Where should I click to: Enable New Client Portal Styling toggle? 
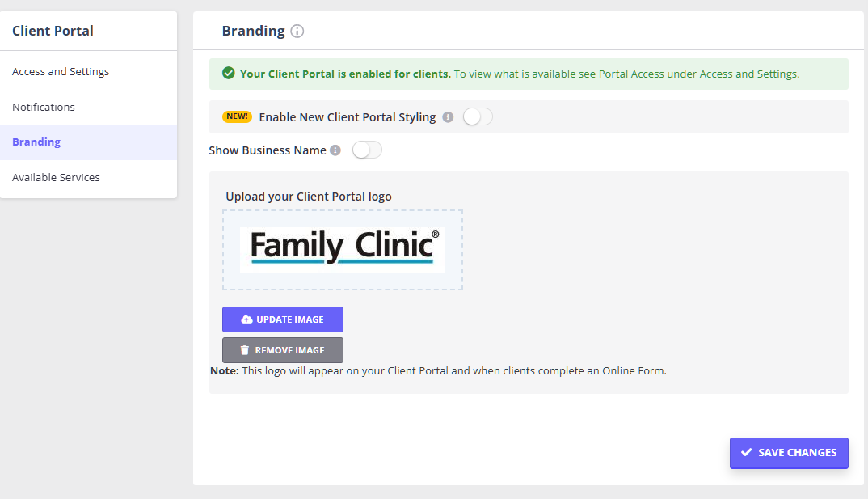(477, 117)
